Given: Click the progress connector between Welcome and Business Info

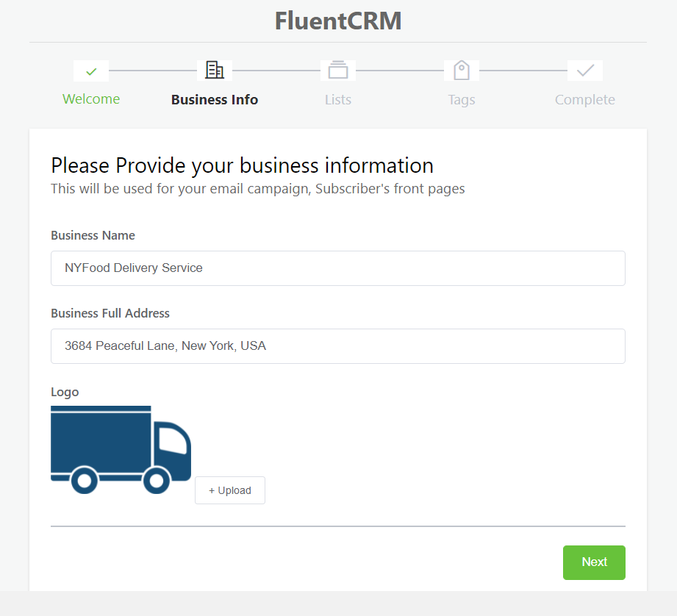Looking at the screenshot, I should [x=152, y=70].
